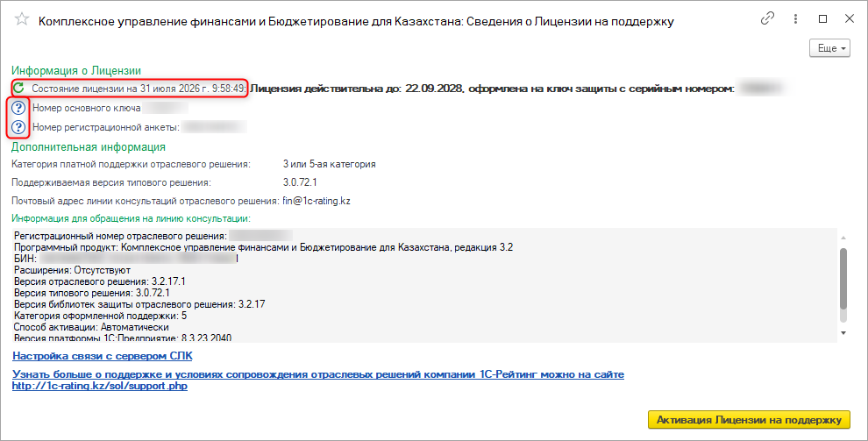The height and width of the screenshot is (441, 868).
Task: Click Информация для обращения на линию консультации
Action: click(132, 218)
